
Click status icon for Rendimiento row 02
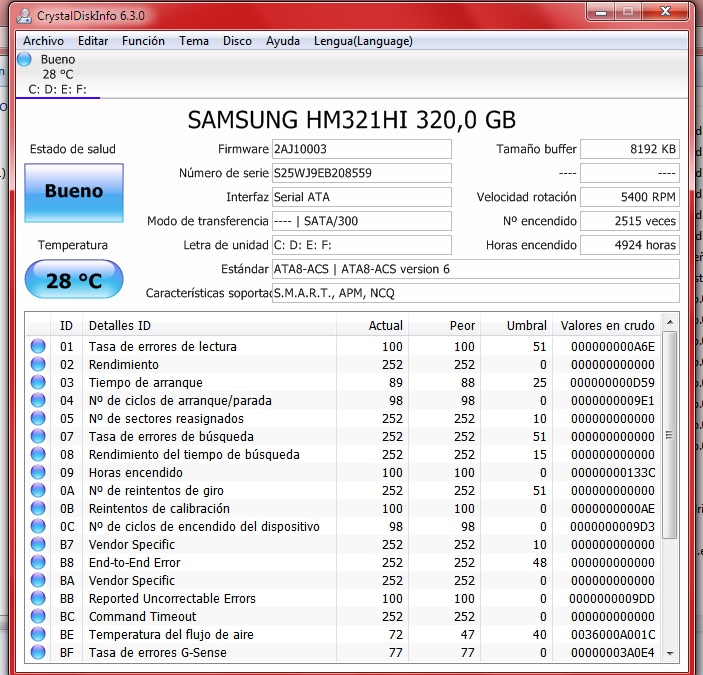(x=38, y=364)
